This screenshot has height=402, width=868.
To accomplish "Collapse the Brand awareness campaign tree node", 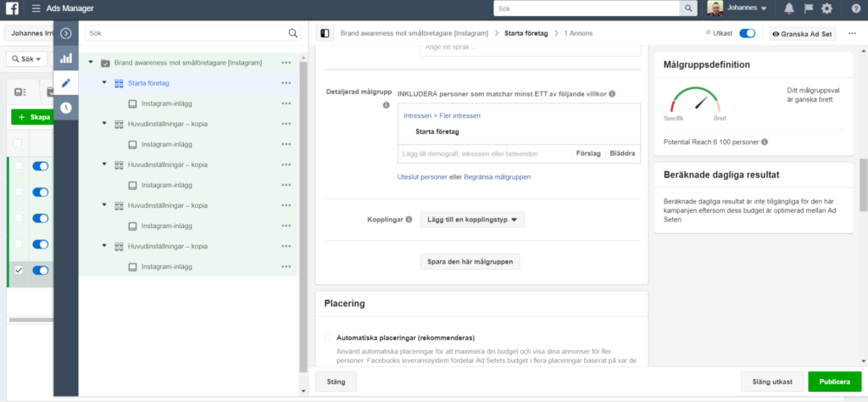I will point(91,63).
